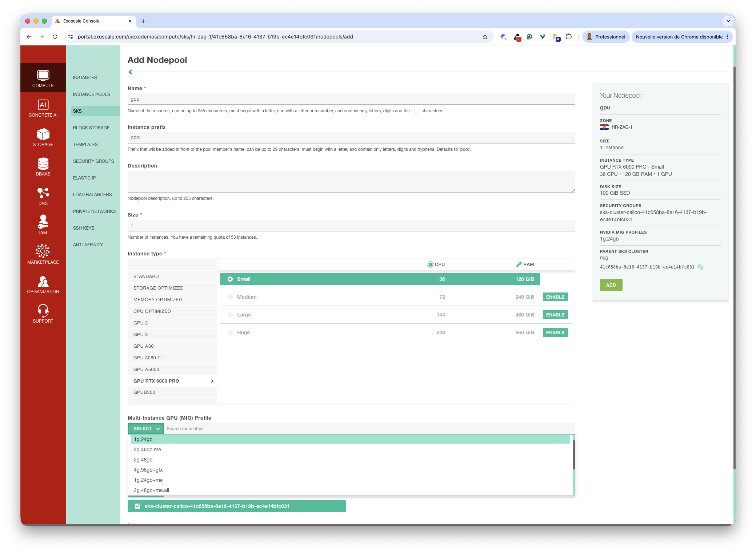Image resolution: width=756 pixels, height=553 pixels.
Task: Select the Medium instance radio button
Action: tap(230, 297)
